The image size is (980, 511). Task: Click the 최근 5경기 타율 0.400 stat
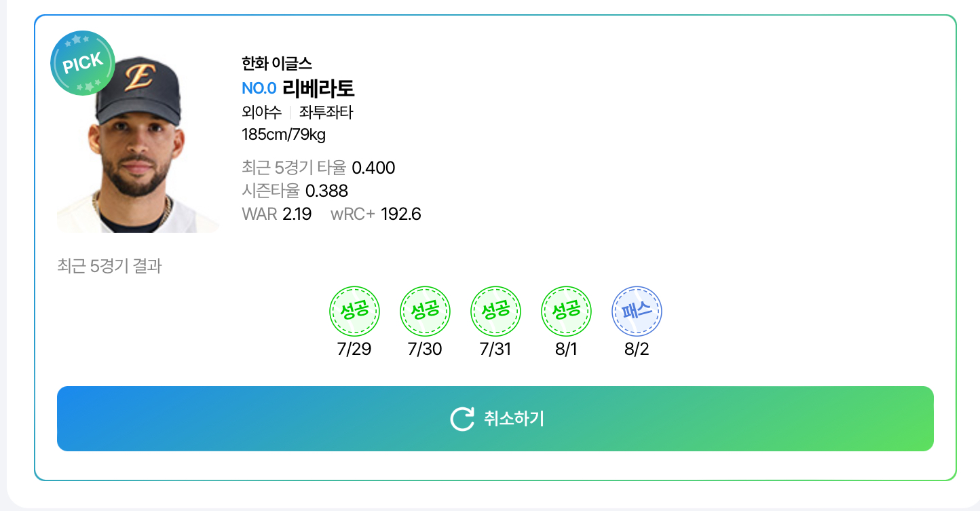pos(318,168)
